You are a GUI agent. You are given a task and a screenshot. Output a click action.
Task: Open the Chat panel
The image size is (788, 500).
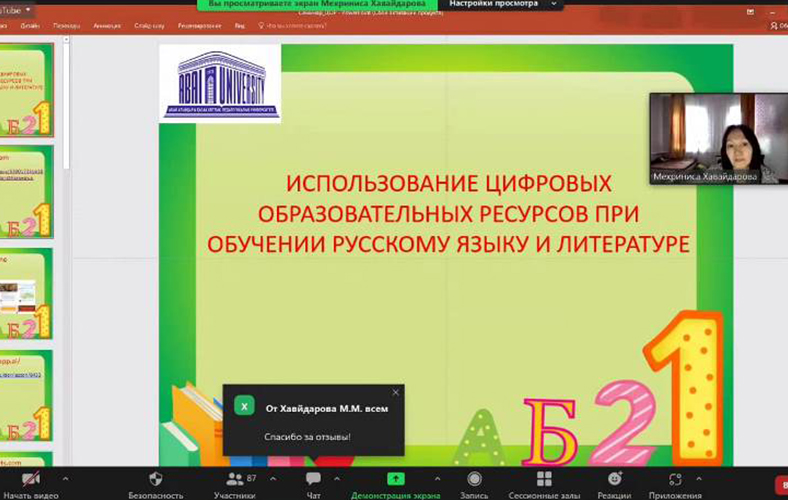(x=313, y=479)
